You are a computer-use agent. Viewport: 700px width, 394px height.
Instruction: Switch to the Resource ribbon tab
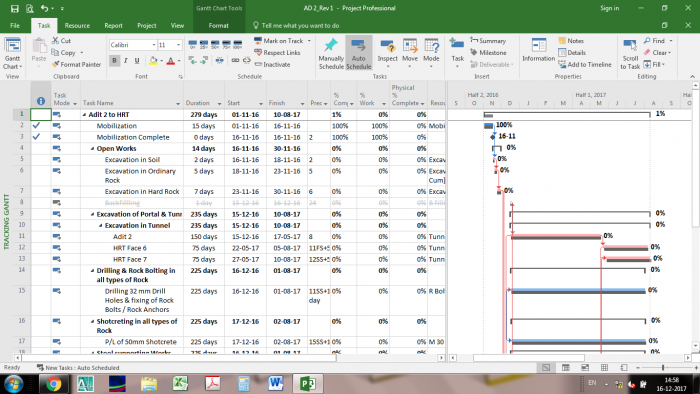[77, 25]
